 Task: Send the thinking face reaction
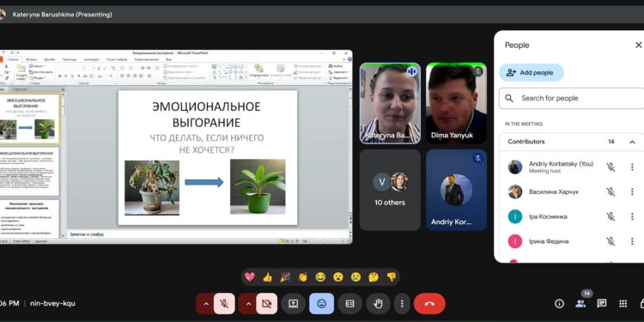(374, 276)
